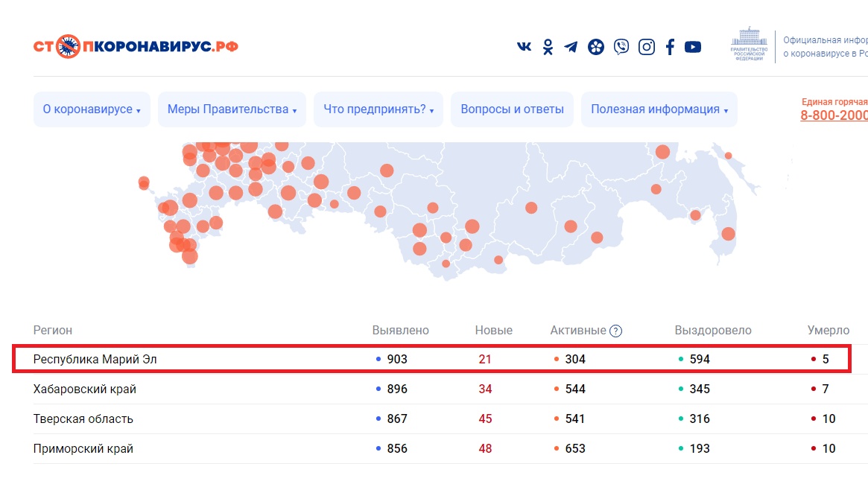The height and width of the screenshot is (490, 868).
Task: Go to homepage via СТОПКОРОНАВИРУС.РФ logo
Action: click(136, 46)
